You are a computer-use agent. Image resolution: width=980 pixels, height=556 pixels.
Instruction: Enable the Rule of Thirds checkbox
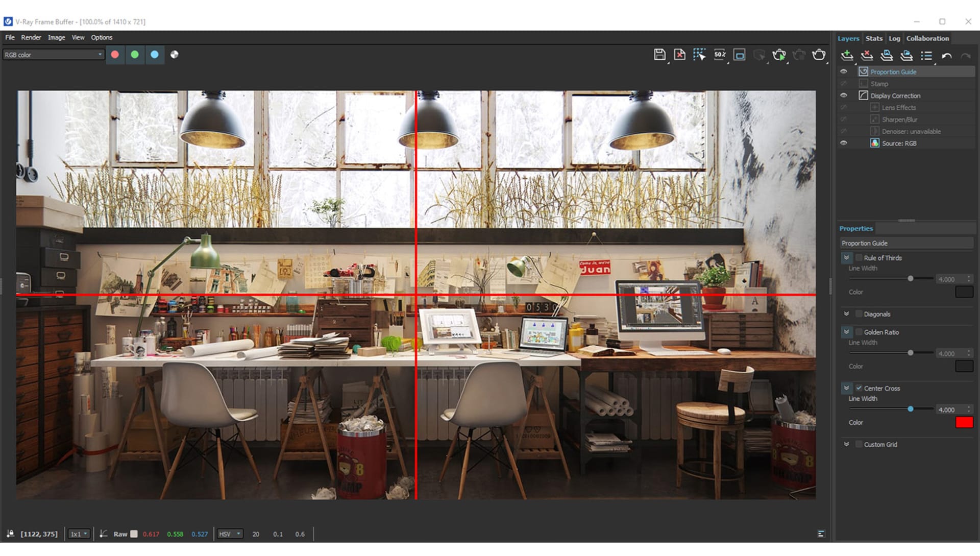click(859, 258)
